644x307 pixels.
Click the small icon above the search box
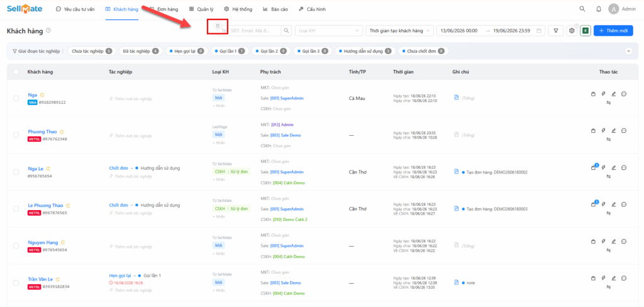(218, 26)
